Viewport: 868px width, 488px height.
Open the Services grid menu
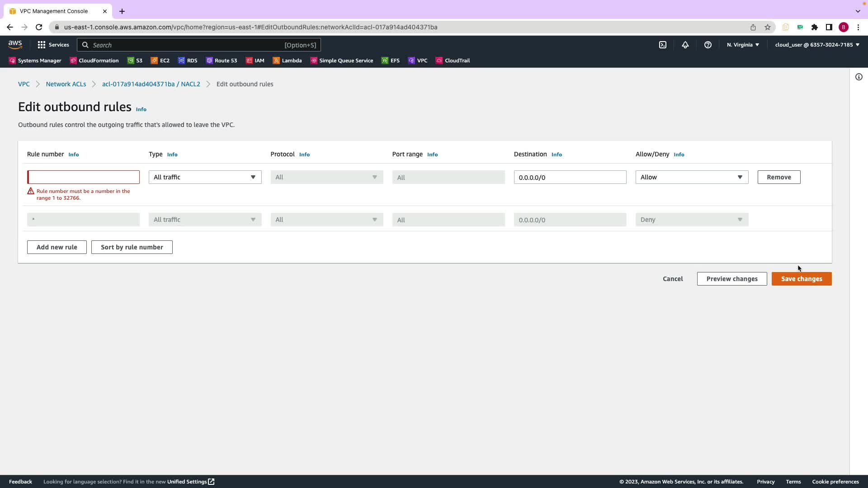pos(53,45)
